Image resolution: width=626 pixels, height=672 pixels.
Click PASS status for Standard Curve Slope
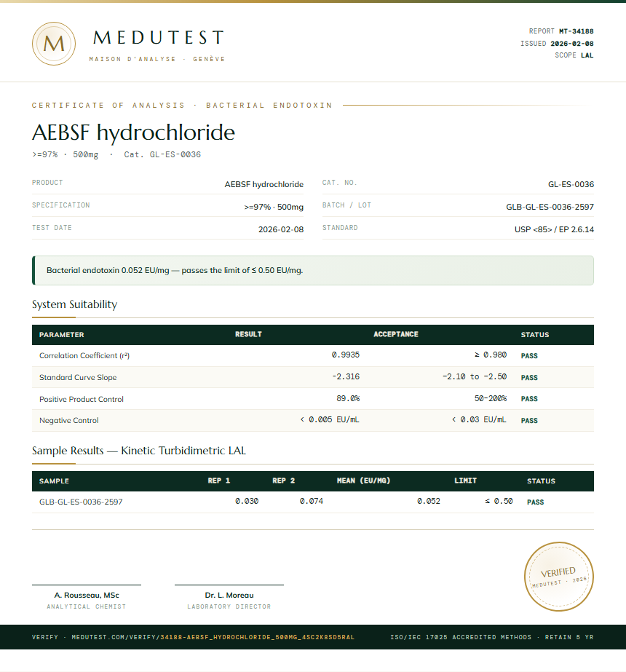[x=529, y=378]
